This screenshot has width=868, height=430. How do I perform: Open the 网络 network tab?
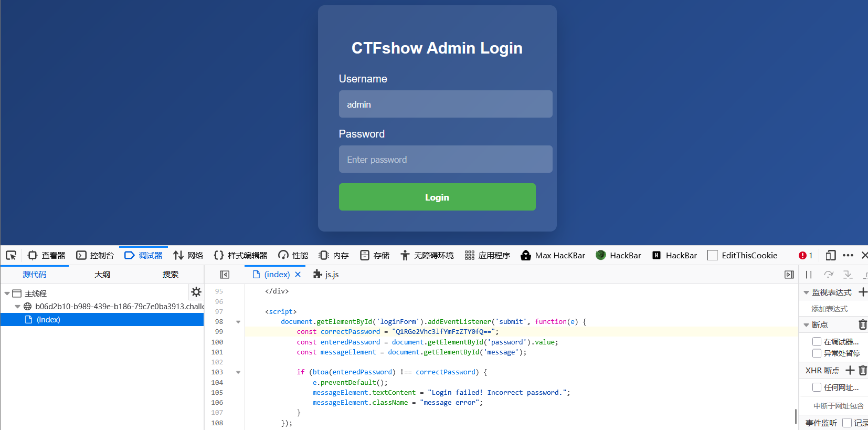click(188, 255)
